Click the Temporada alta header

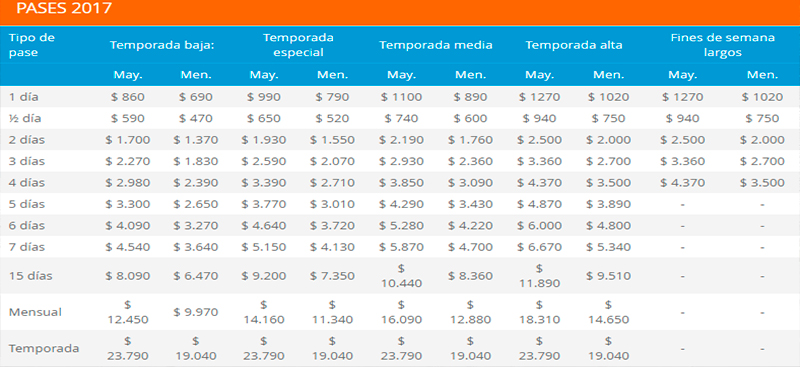(574, 45)
